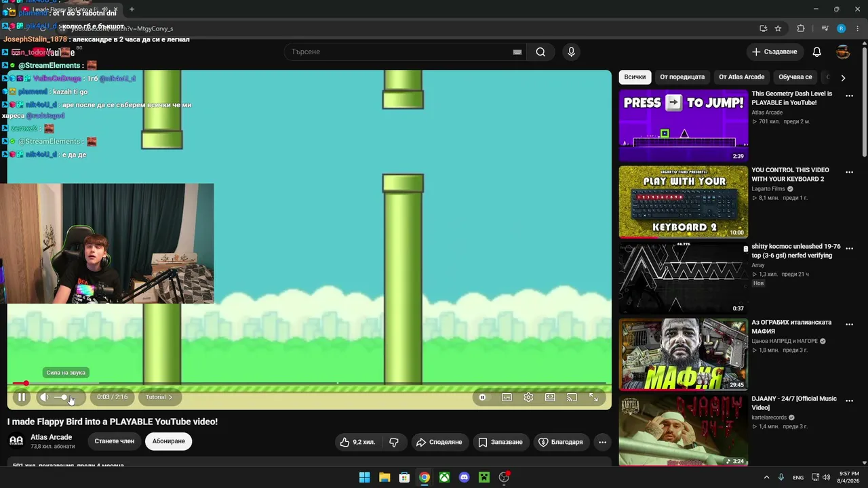The width and height of the screenshot is (868, 488).
Task: Enter fullscreen in the video player
Action: tap(593, 397)
